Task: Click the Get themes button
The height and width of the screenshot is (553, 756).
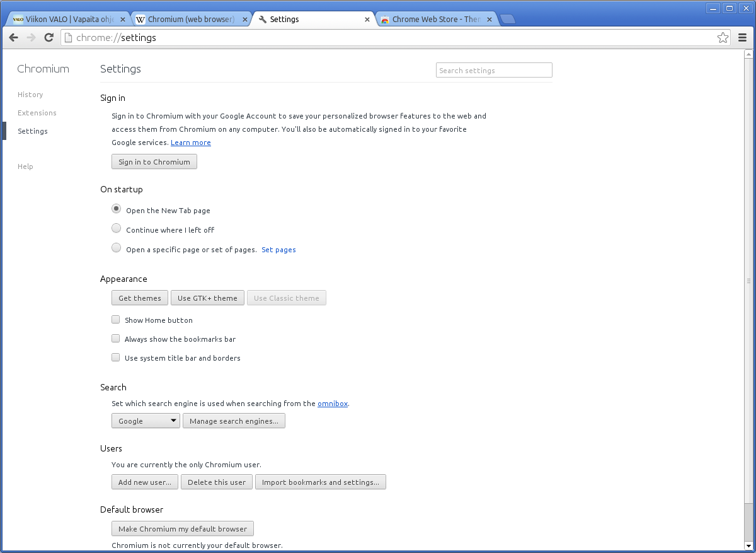Action: click(140, 298)
